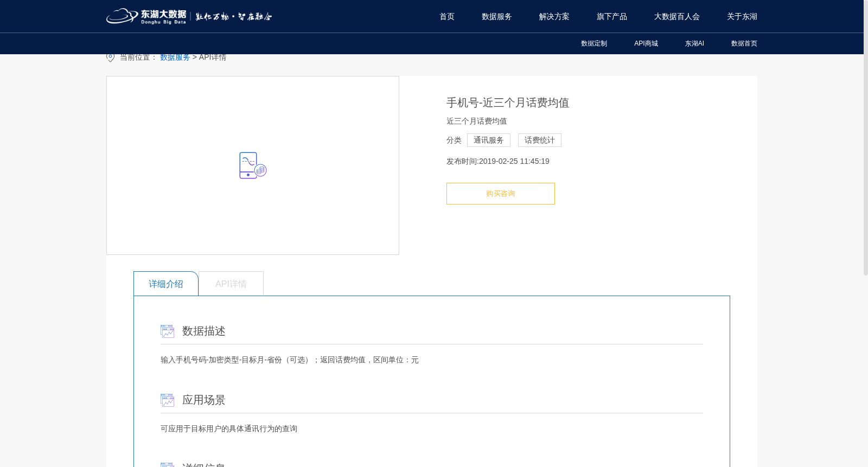Viewport: 868px width, 467px height.
Task: Click the phone bill API product image
Action: point(253,165)
